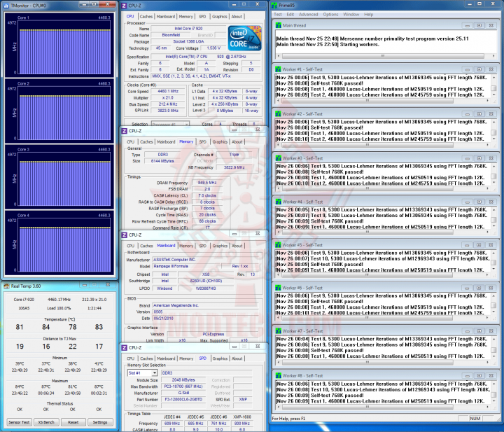Image resolution: width=504 pixels, height=432 pixels.
Task: Click the Load 100.0% text in Real Temp
Action: [59, 308]
